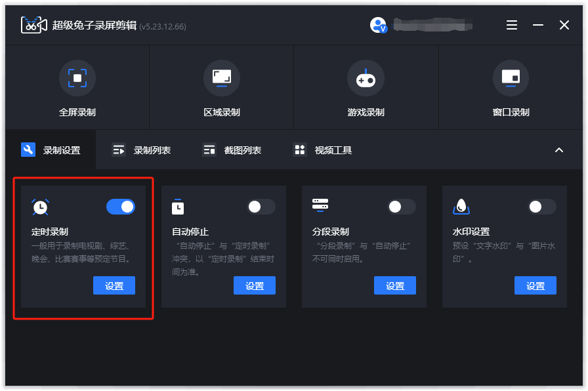Click the user account avatar icon

pyautogui.click(x=379, y=26)
